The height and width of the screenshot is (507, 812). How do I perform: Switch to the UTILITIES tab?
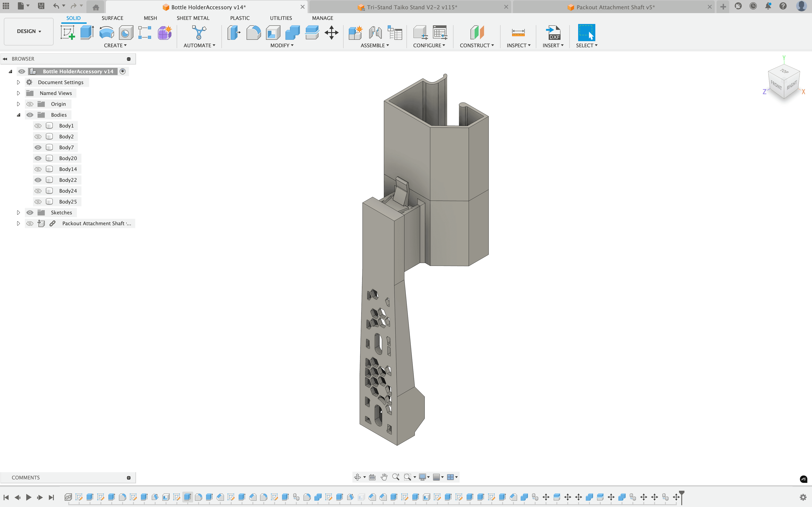tap(281, 18)
